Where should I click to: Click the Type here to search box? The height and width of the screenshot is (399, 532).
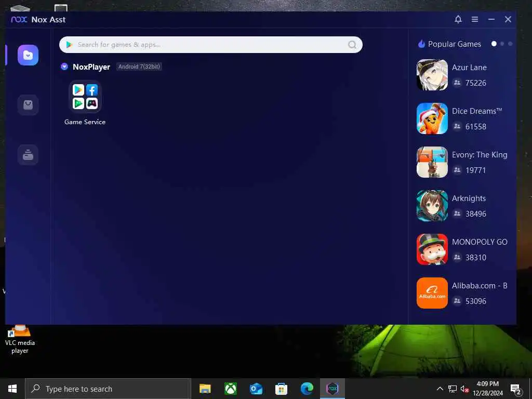[x=108, y=389]
